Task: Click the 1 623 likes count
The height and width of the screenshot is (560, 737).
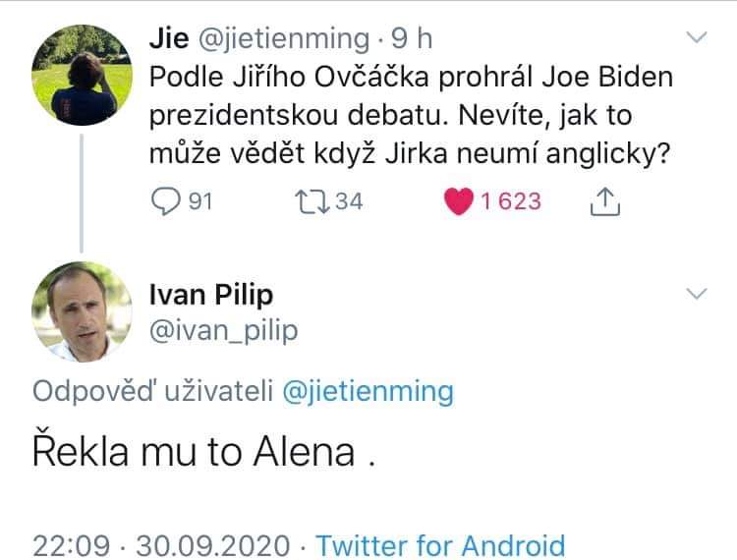Action: [x=510, y=201]
